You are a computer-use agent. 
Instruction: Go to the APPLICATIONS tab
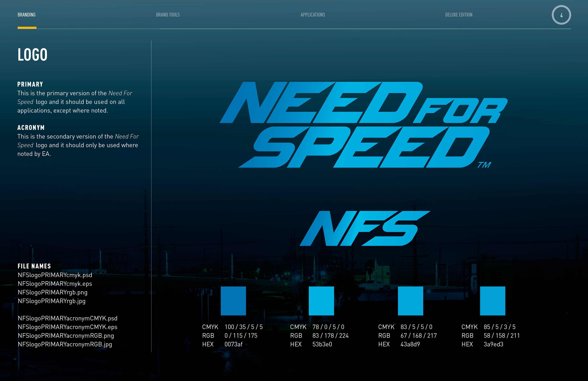tap(313, 15)
